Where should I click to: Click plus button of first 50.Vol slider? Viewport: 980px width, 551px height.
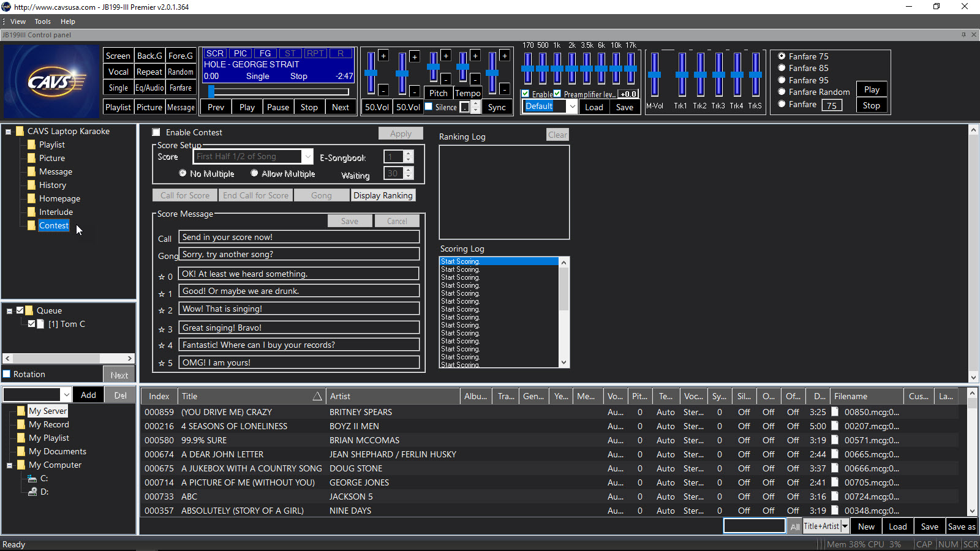tap(383, 56)
